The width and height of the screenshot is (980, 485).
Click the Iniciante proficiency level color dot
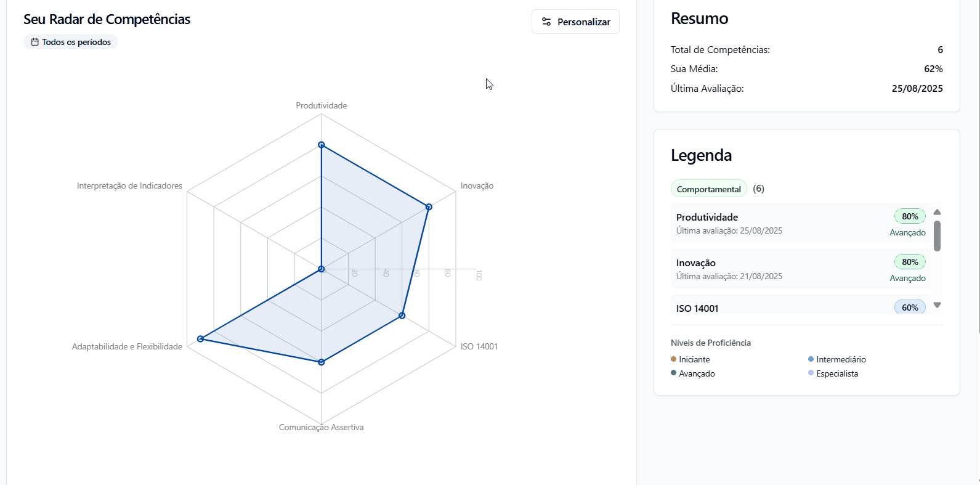point(674,359)
